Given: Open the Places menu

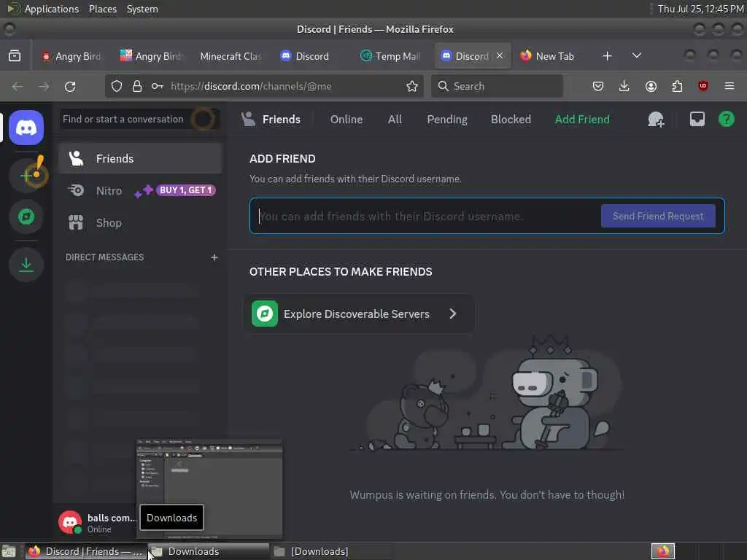Looking at the screenshot, I should coord(102,9).
